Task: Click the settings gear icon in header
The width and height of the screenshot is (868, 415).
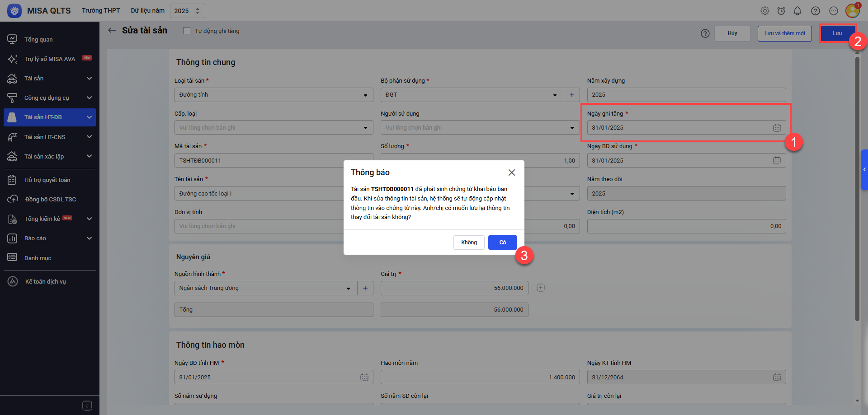Action: [x=764, y=11]
